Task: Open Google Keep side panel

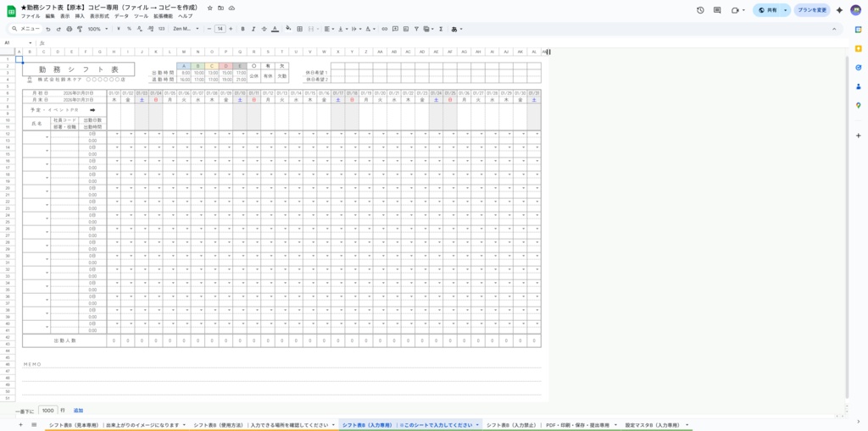Action: [858, 48]
